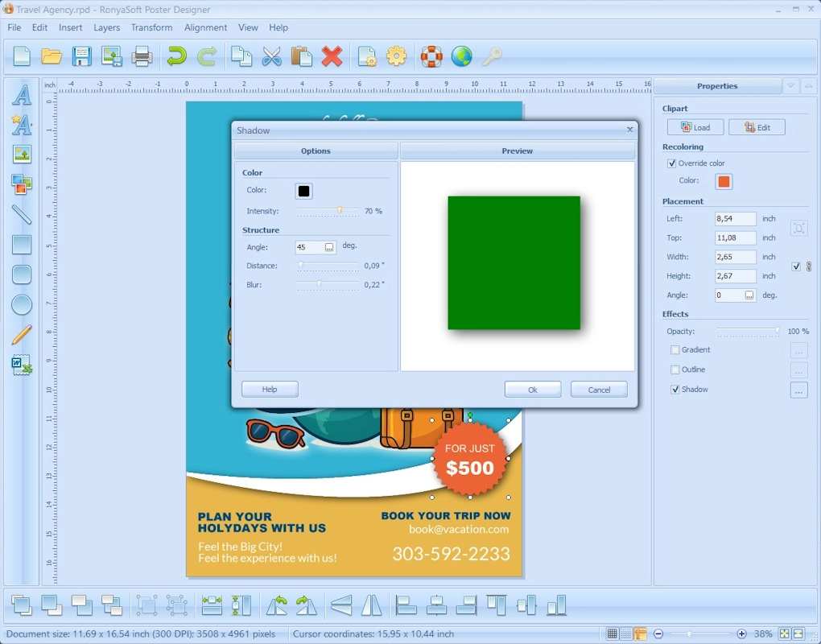Open the Shadow settings ellipsis button

click(x=798, y=390)
